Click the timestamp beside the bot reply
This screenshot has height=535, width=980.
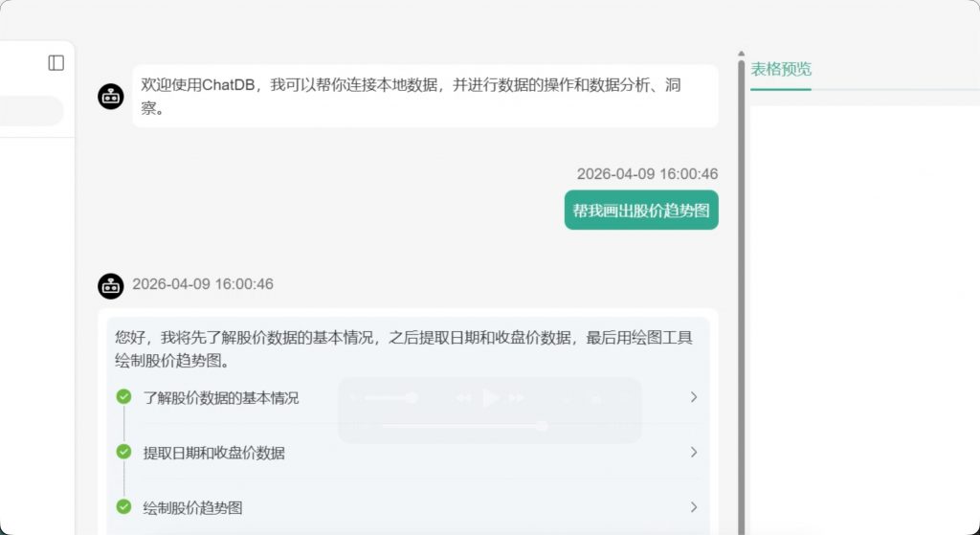(x=203, y=283)
